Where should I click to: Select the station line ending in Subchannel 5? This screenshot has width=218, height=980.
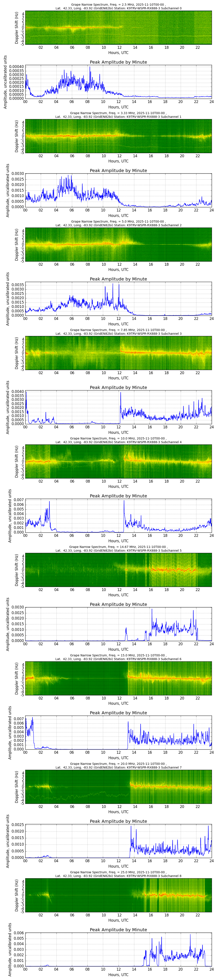tap(119, 551)
